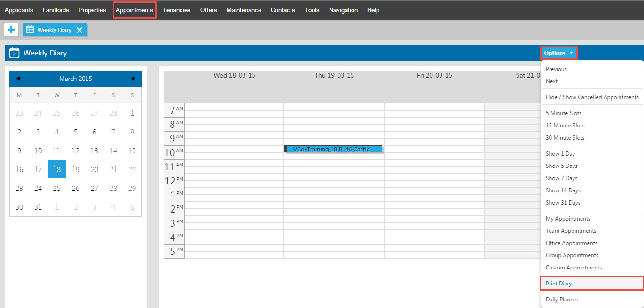
Task: Select March 19 in mini calendar
Action: [76, 169]
